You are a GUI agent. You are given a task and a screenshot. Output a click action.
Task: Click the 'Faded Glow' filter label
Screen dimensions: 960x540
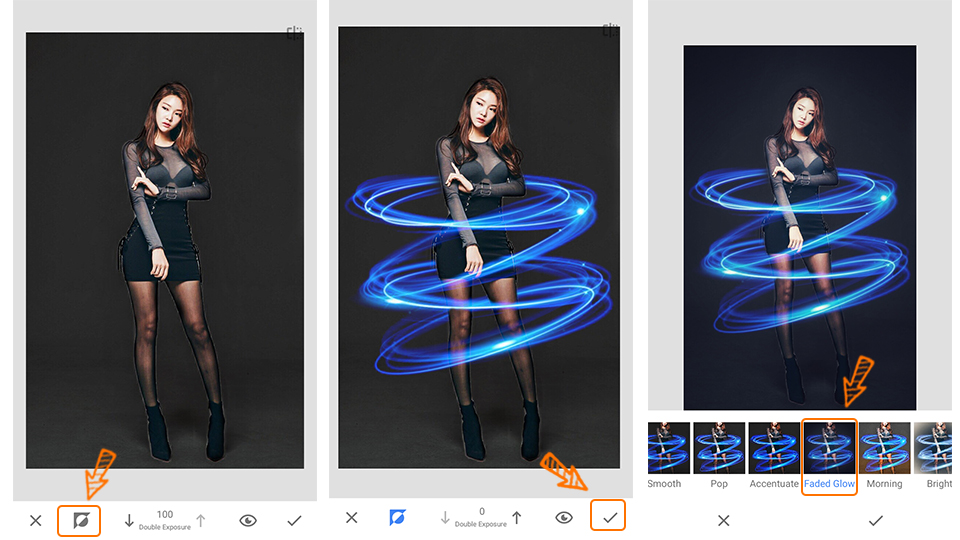pos(829,484)
